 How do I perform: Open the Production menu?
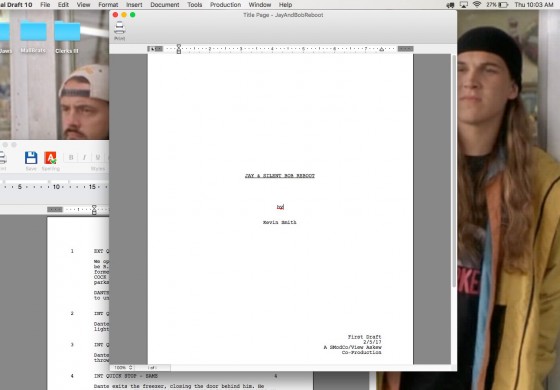[225, 5]
